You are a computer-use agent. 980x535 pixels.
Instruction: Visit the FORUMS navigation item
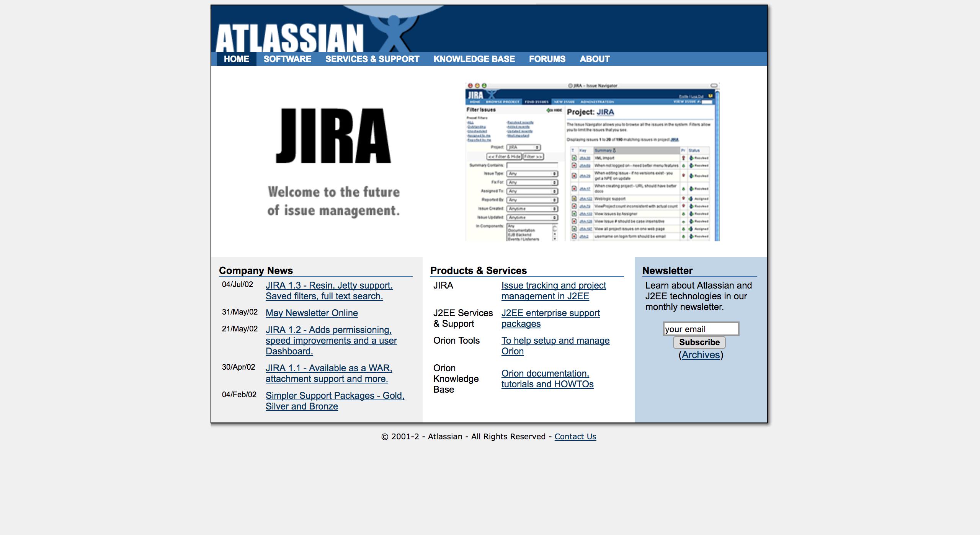547,59
